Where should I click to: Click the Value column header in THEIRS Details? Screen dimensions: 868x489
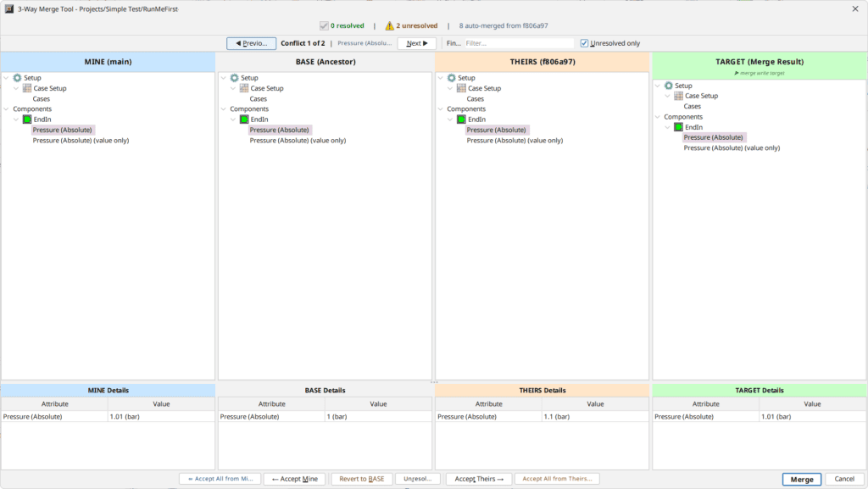coord(595,404)
